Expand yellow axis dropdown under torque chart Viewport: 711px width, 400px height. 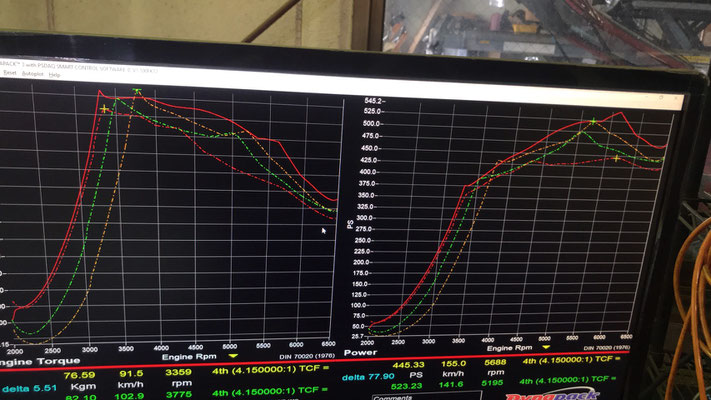pos(233,356)
